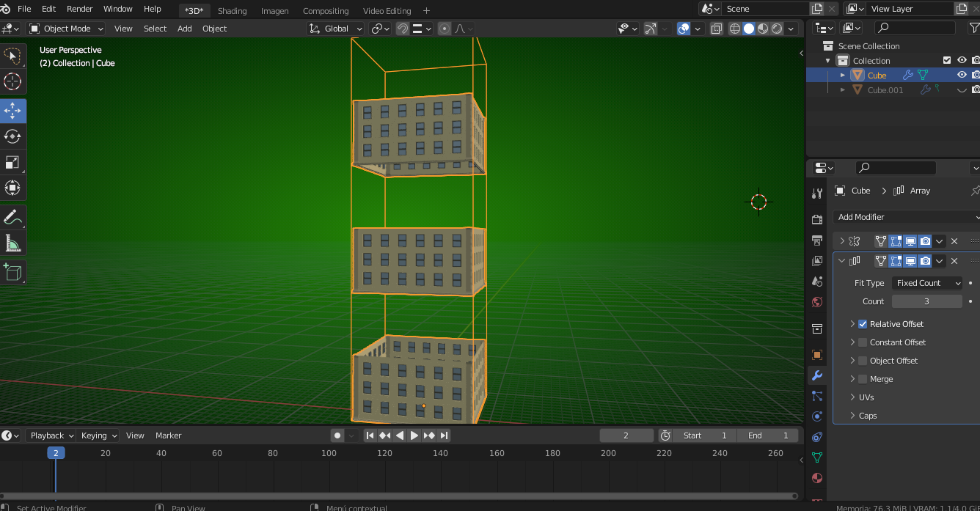Image resolution: width=980 pixels, height=511 pixels.
Task: Open the timeline Marker menu
Action: [168, 435]
